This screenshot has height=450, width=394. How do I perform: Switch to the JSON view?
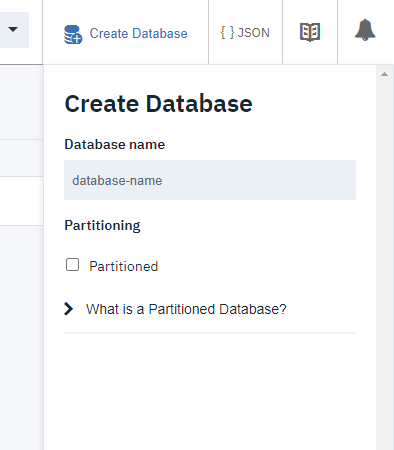coord(245,33)
